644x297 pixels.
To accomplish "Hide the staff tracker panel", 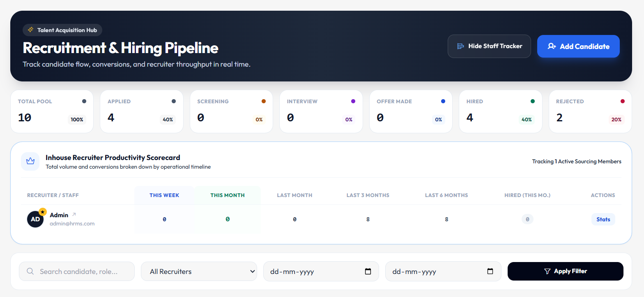I will coord(489,46).
